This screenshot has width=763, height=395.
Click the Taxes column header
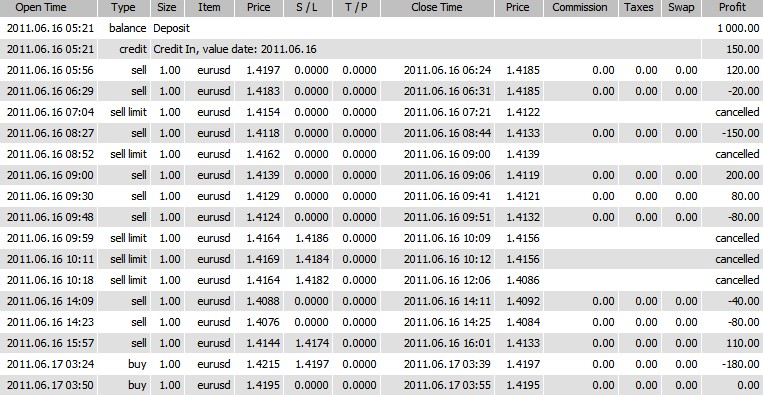[639, 8]
